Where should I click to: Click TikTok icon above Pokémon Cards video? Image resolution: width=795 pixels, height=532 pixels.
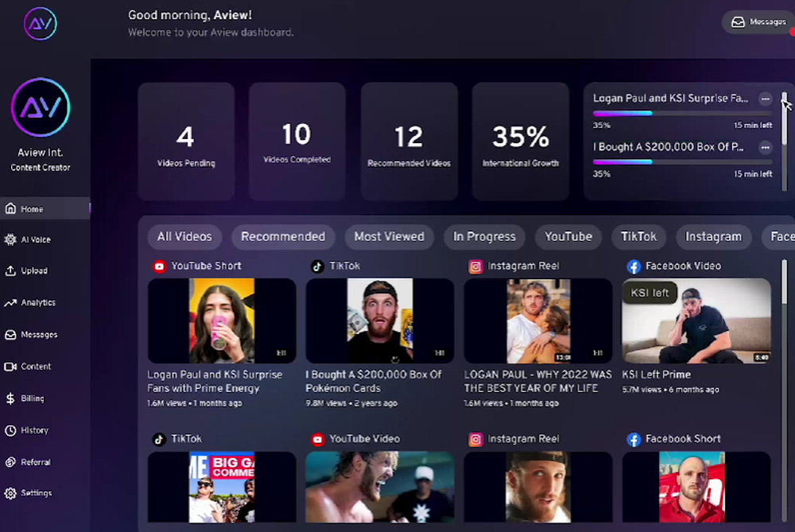click(317, 266)
